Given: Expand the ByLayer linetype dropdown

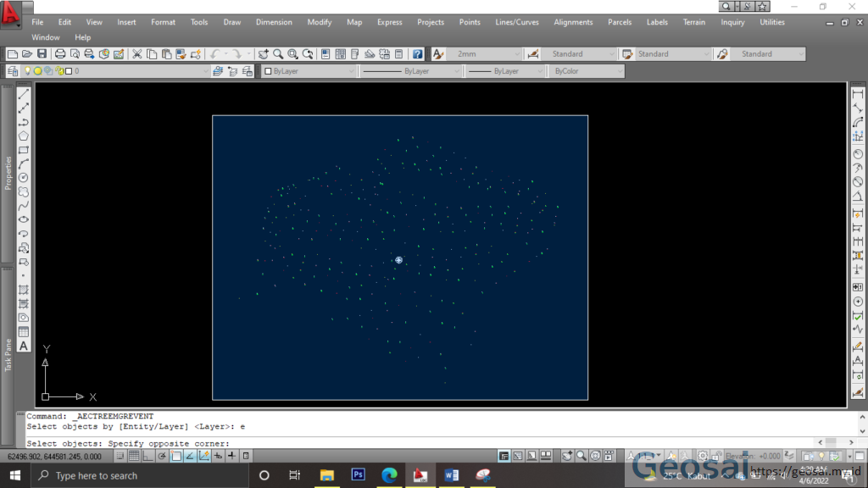Looking at the screenshot, I should click(x=456, y=71).
